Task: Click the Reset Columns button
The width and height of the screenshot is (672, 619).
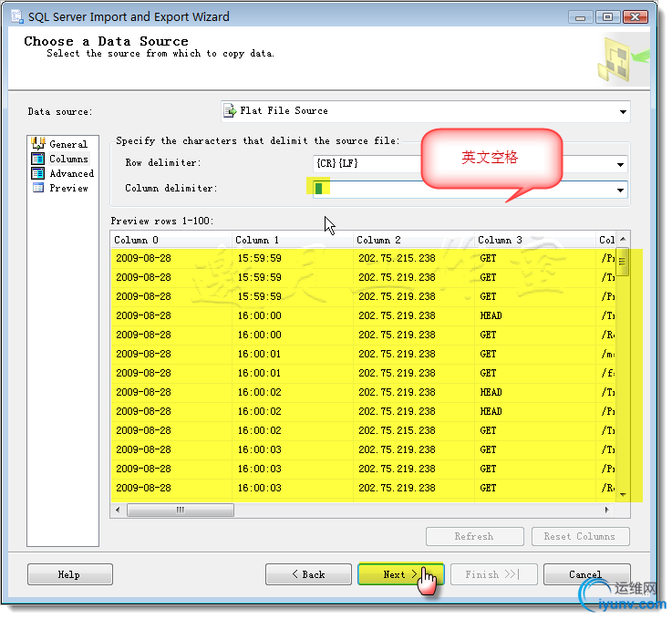Action: [580, 536]
